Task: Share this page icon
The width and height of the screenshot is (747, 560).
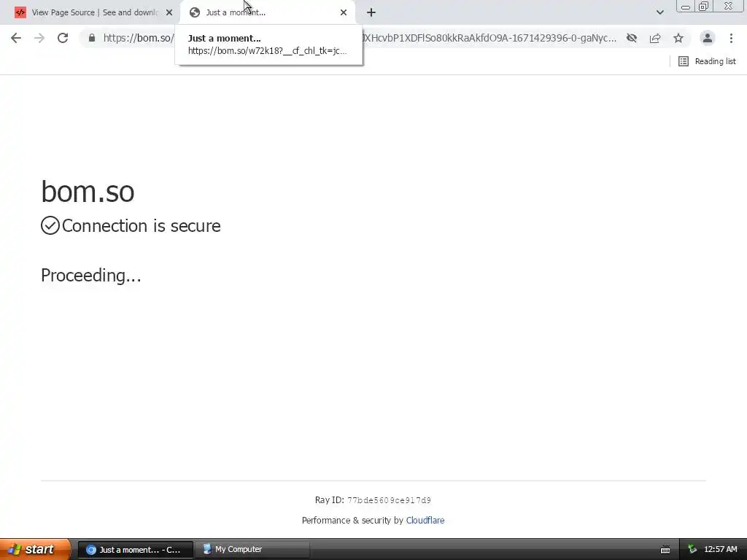Action: click(655, 38)
